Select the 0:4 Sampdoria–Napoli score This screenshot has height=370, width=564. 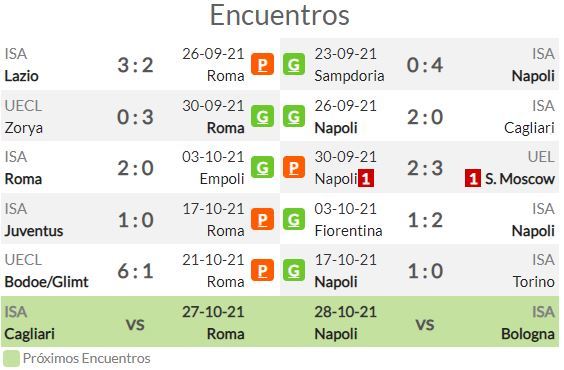425,65
